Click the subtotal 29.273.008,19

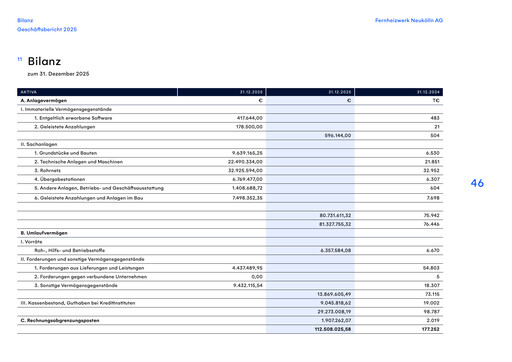[334, 312]
